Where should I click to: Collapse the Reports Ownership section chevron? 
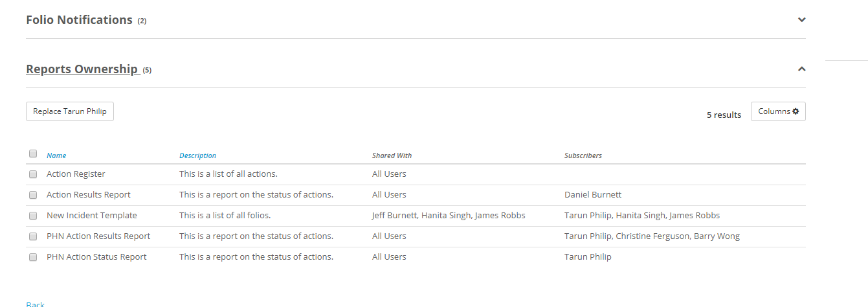[x=801, y=69]
